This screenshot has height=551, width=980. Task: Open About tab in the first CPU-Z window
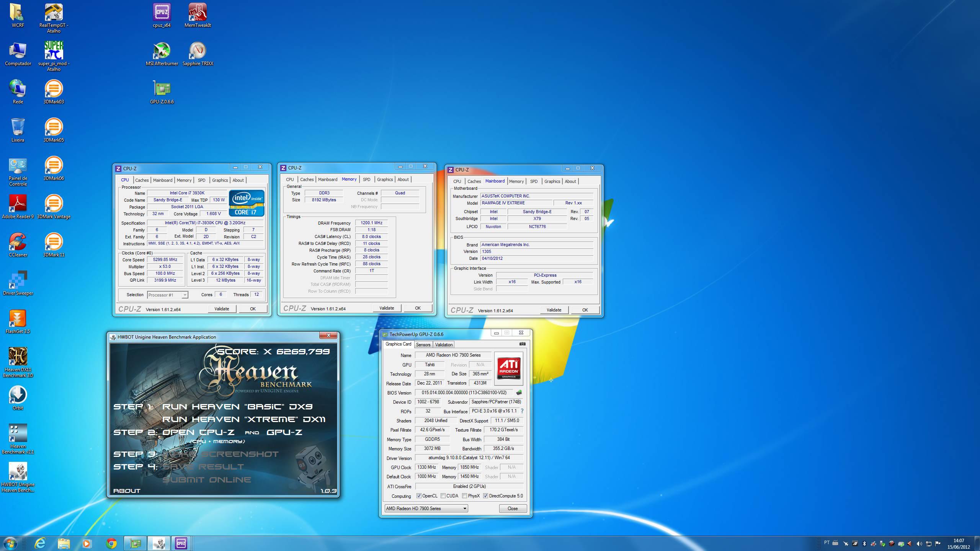pos(238,180)
